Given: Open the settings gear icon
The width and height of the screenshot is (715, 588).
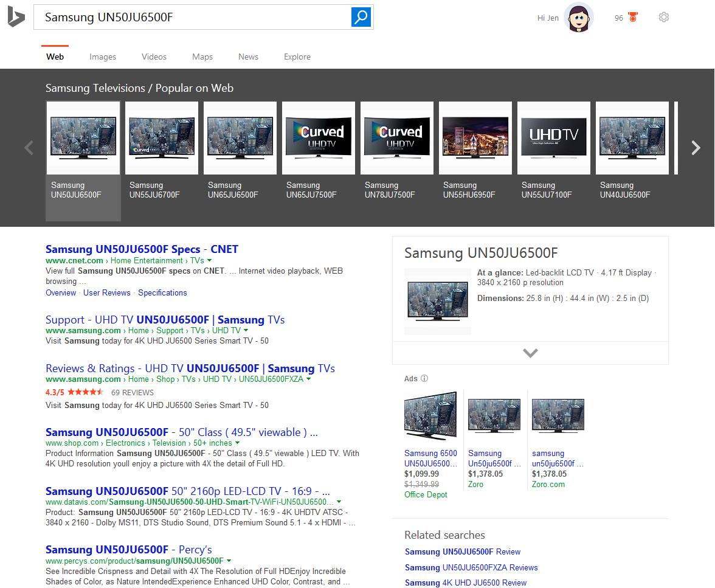Looking at the screenshot, I should (663, 18).
